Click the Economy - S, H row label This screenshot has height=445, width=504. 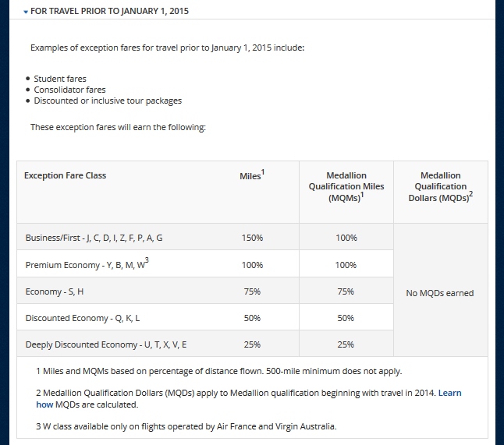[55, 291]
